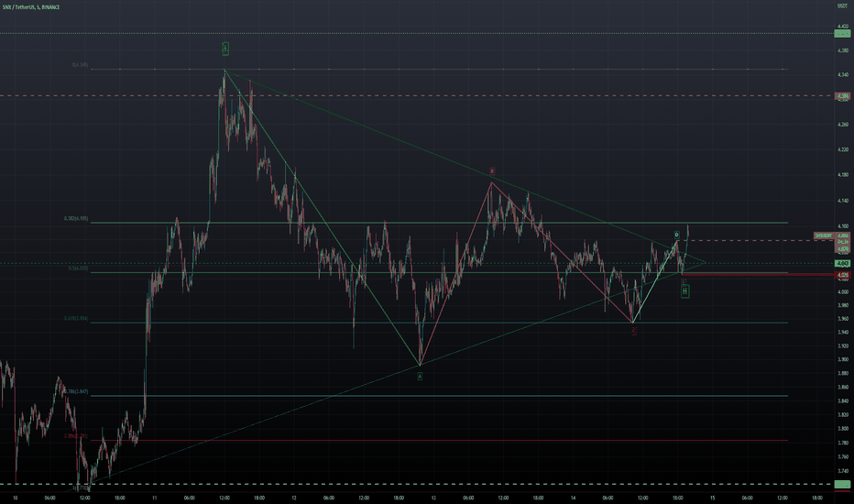This screenshot has width=854, height=504.
Task: Click date 14 on the time axis
Action: pos(573,498)
